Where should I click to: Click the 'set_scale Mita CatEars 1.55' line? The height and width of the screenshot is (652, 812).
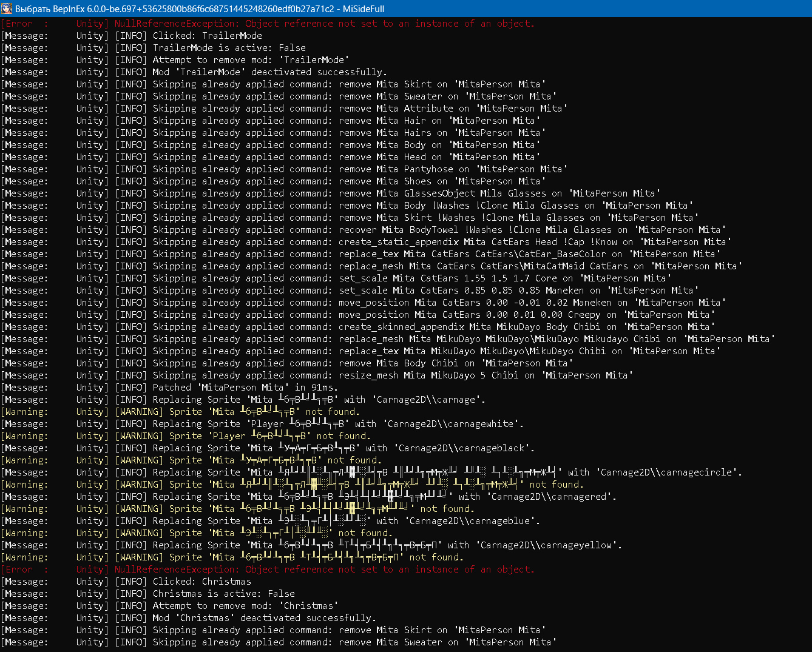(425, 278)
